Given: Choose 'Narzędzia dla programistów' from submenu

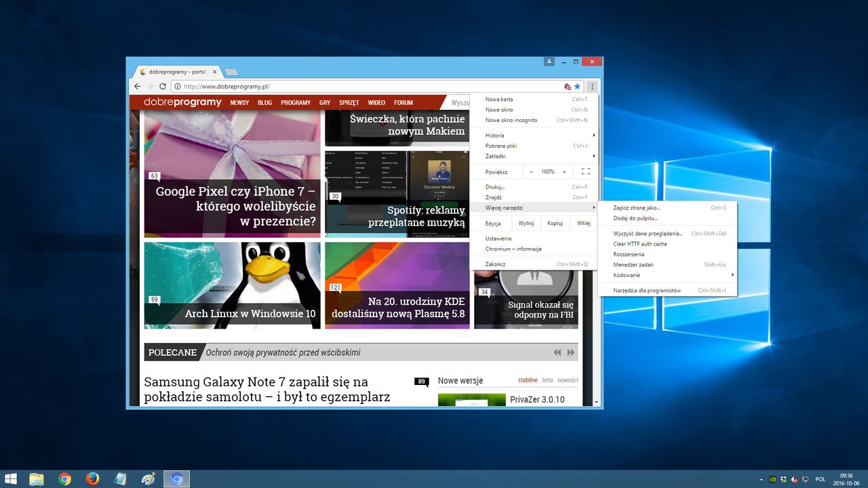Looking at the screenshot, I should pos(647,291).
